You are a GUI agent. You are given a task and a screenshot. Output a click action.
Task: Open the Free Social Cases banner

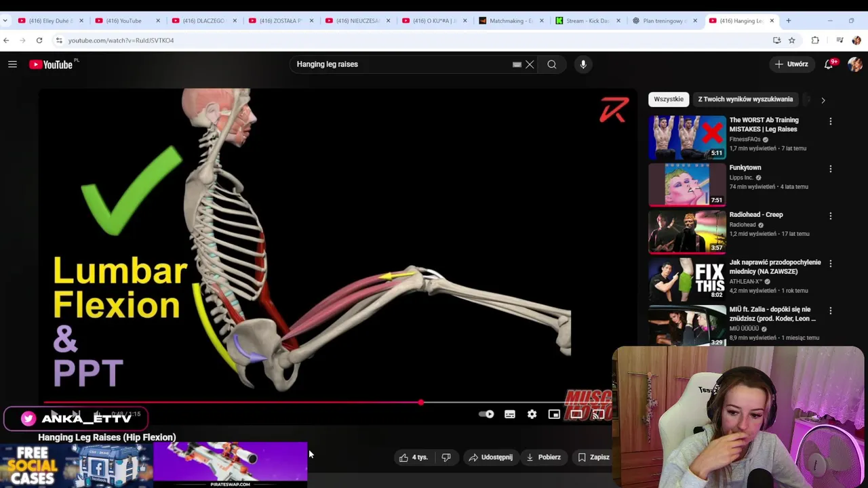(77, 465)
